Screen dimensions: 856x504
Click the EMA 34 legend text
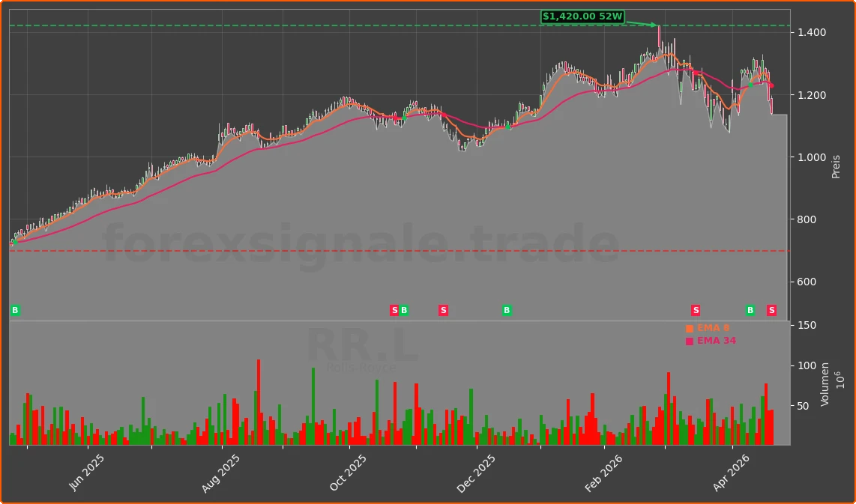point(717,340)
